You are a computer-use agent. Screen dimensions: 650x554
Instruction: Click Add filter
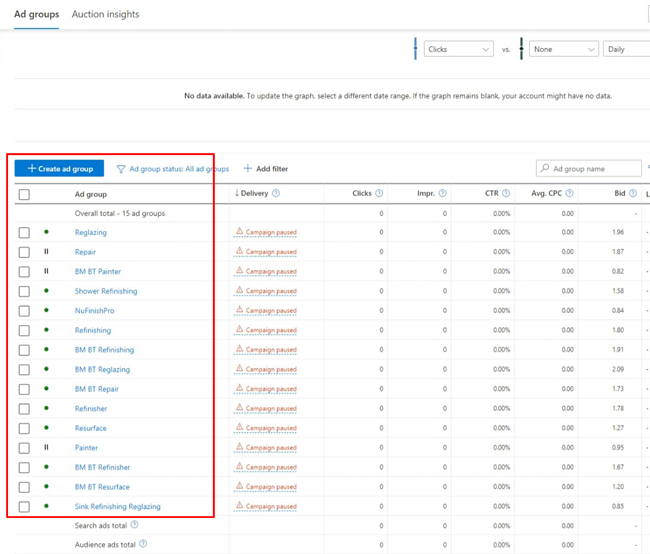(x=266, y=168)
